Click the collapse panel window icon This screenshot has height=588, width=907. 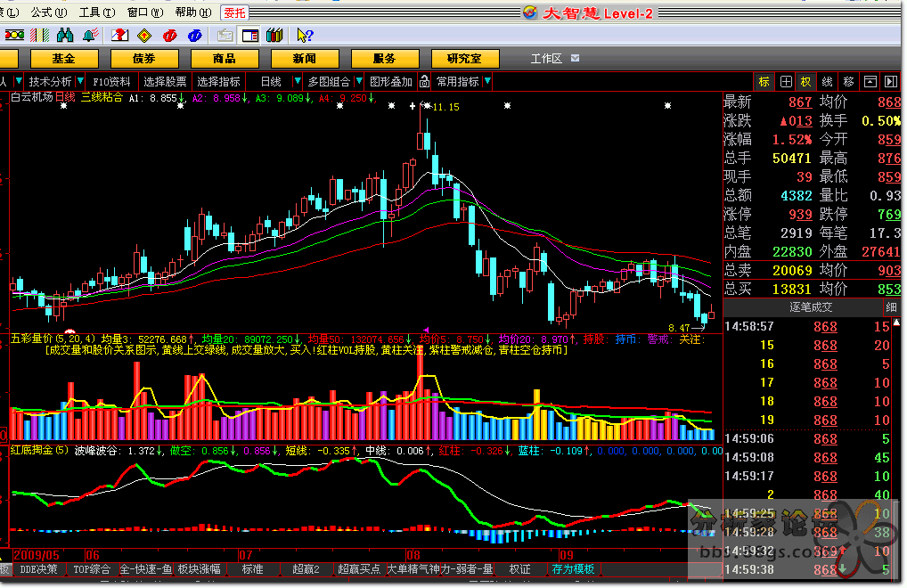click(x=870, y=82)
